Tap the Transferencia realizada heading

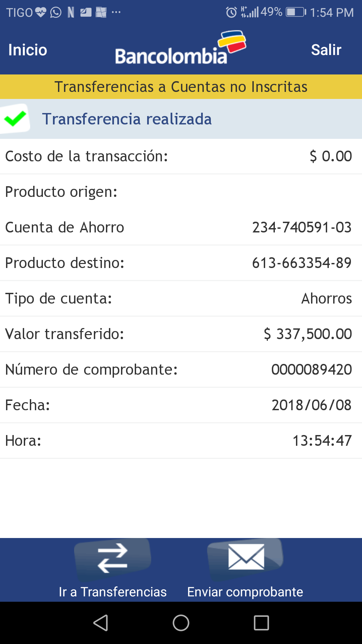click(x=127, y=119)
